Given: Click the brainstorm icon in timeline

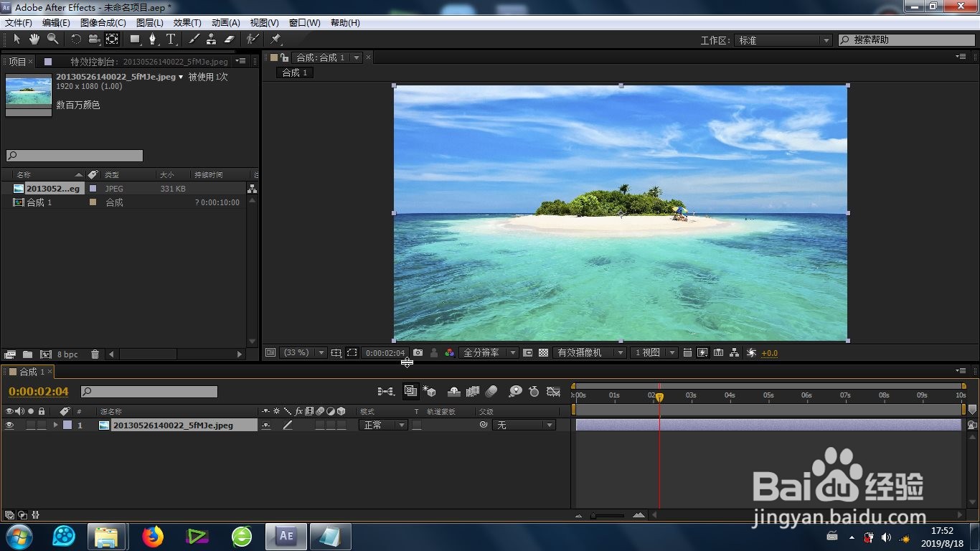Looking at the screenshot, I should point(515,391).
